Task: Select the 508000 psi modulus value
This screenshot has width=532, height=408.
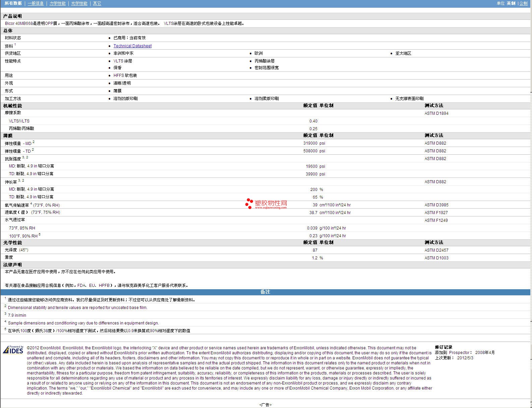Action: 314,151
